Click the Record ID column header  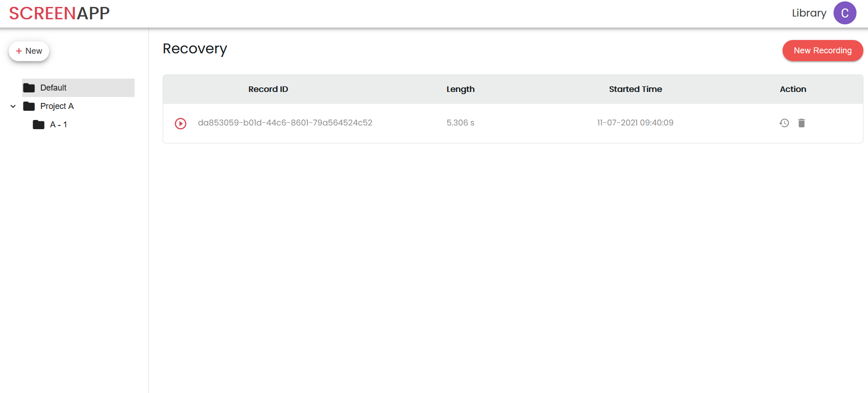click(x=268, y=89)
